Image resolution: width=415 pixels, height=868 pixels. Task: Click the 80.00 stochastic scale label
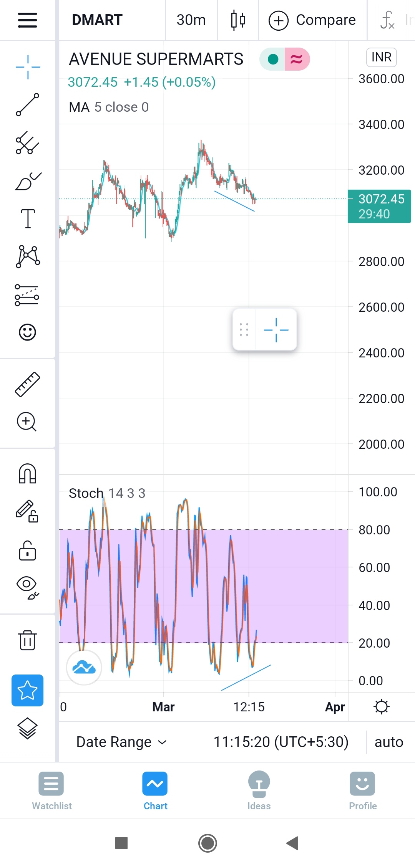pos(374,530)
